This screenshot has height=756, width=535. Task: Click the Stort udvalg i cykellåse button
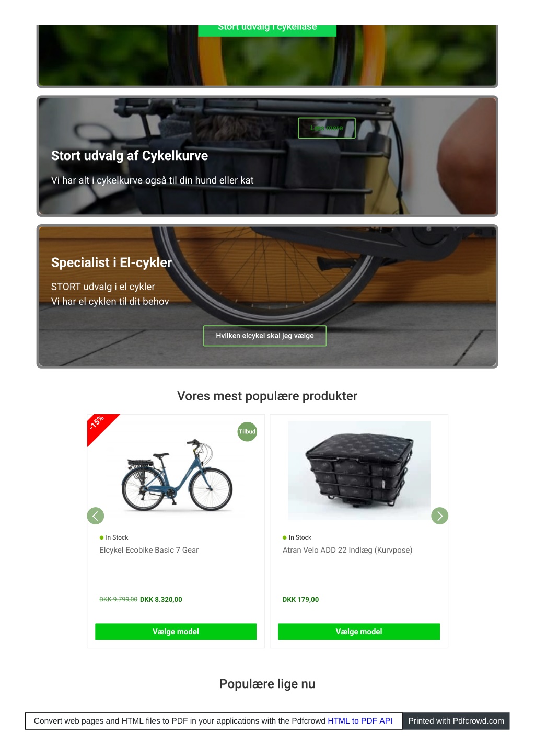point(267,29)
